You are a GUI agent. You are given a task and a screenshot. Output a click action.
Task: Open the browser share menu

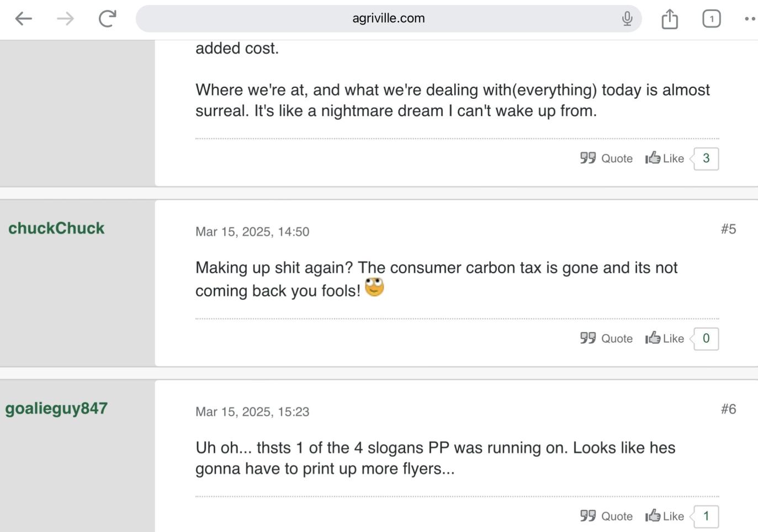tap(669, 19)
